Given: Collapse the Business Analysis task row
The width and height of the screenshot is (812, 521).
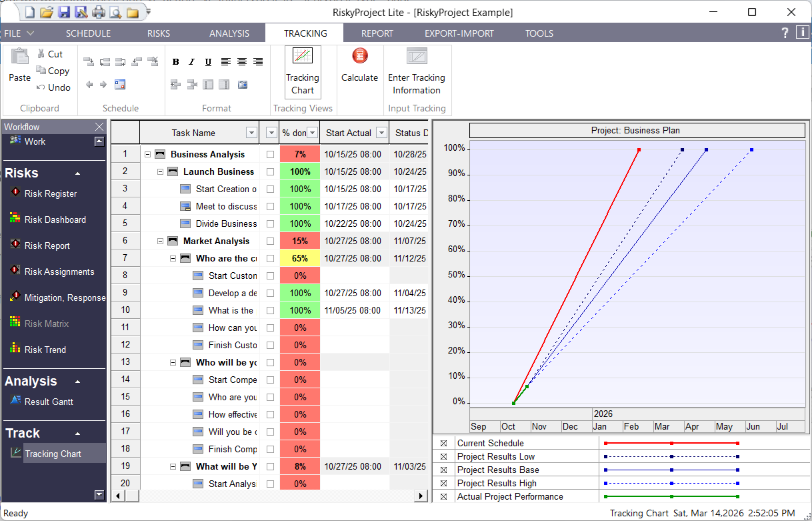Looking at the screenshot, I should (148, 153).
